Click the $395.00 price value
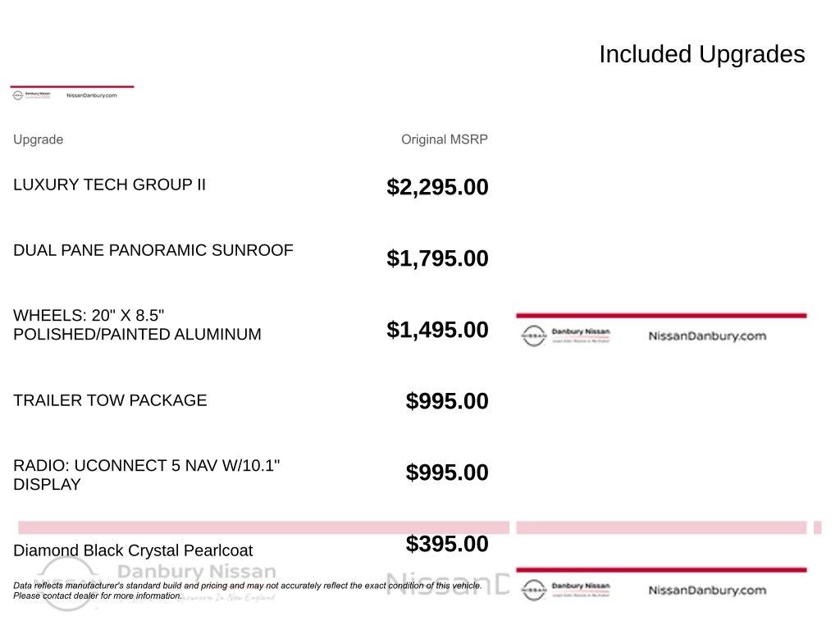Viewport: 840px width, 630px height. 447,544
